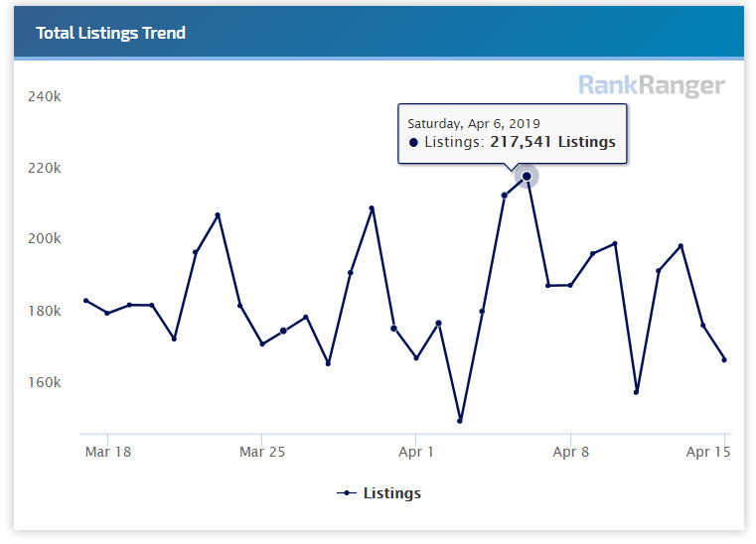Click the Apr 11 dip data point
Screen dimensions: 756x544
(x=636, y=392)
